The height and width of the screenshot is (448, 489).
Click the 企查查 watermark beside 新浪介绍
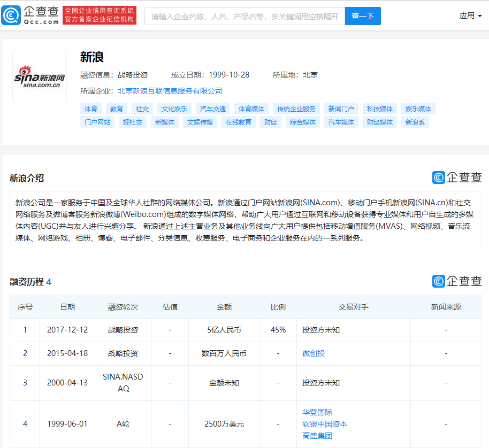[457, 177]
